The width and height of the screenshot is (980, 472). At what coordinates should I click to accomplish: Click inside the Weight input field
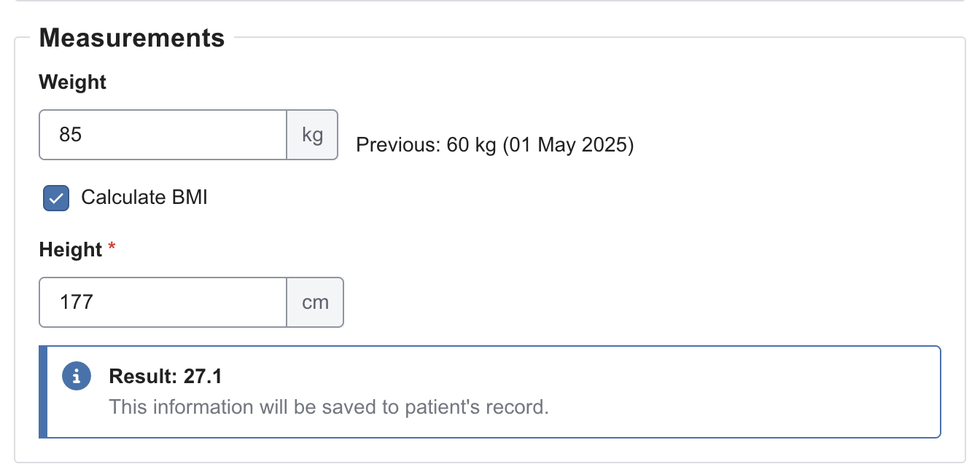(160, 135)
